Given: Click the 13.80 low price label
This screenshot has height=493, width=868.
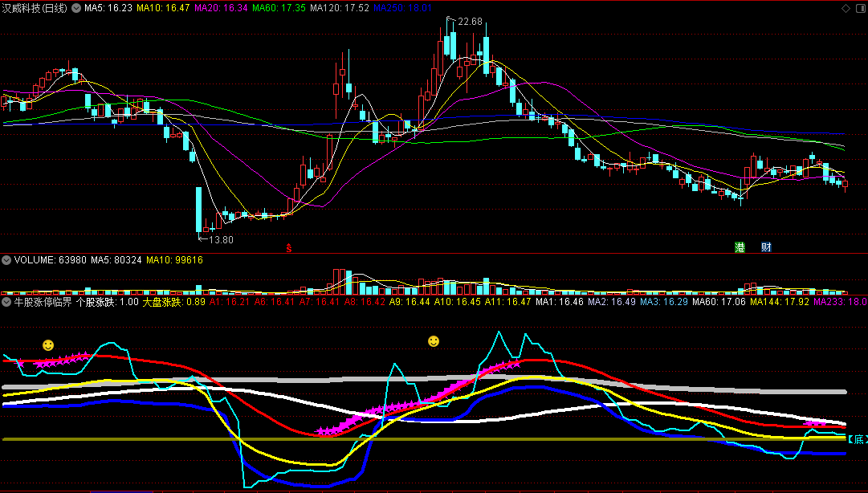Looking at the screenshot, I should coord(221,239).
